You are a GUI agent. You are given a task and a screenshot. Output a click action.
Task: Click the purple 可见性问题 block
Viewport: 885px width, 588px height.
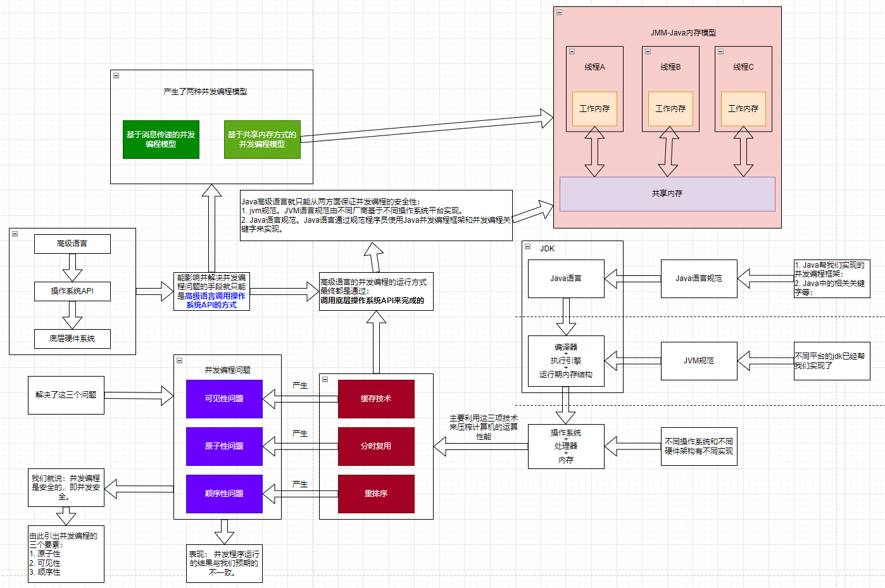tap(224, 399)
